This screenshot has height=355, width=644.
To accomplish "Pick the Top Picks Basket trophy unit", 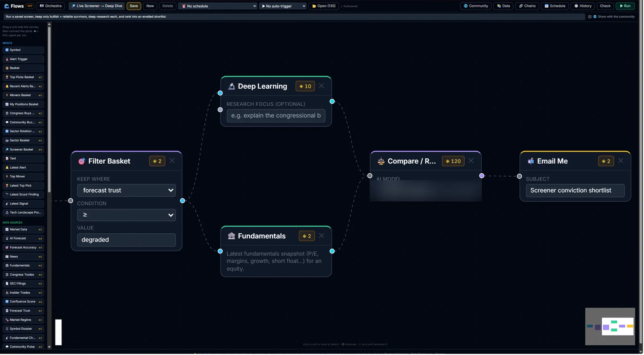I will (23, 77).
